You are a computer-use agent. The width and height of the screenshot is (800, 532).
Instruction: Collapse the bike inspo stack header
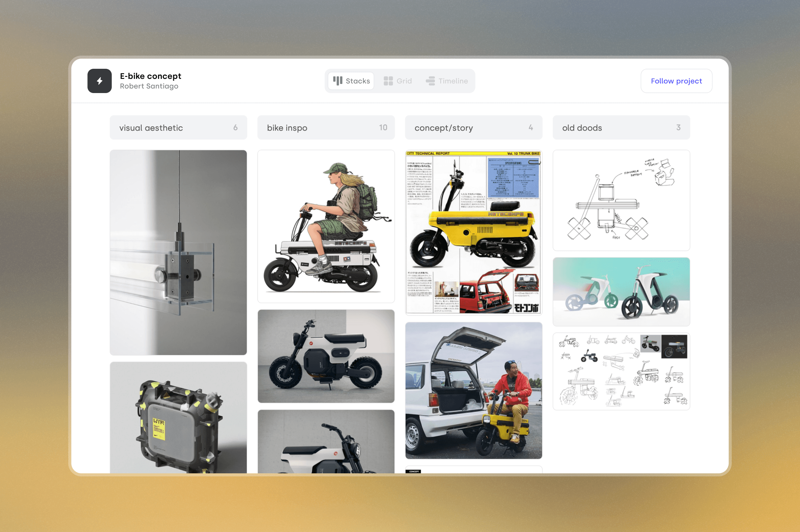click(326, 127)
